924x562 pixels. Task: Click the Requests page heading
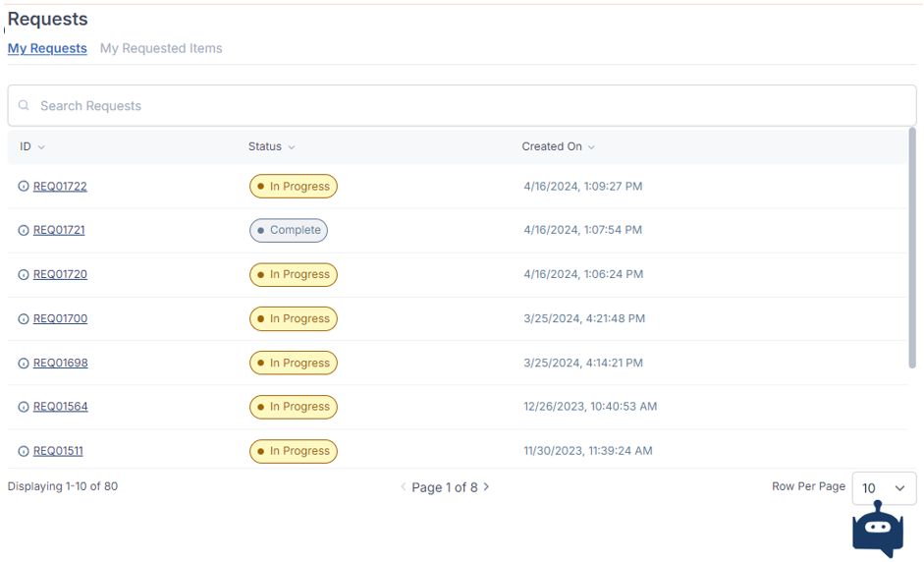click(x=48, y=19)
